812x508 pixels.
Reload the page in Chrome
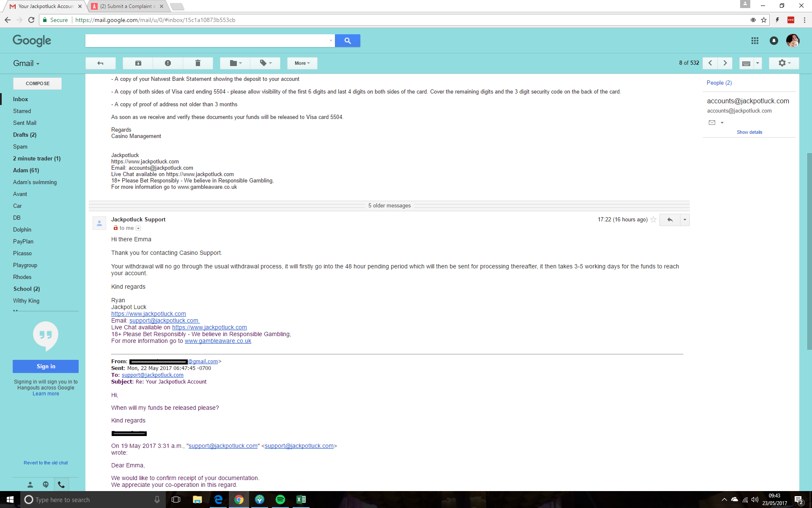pos(31,20)
